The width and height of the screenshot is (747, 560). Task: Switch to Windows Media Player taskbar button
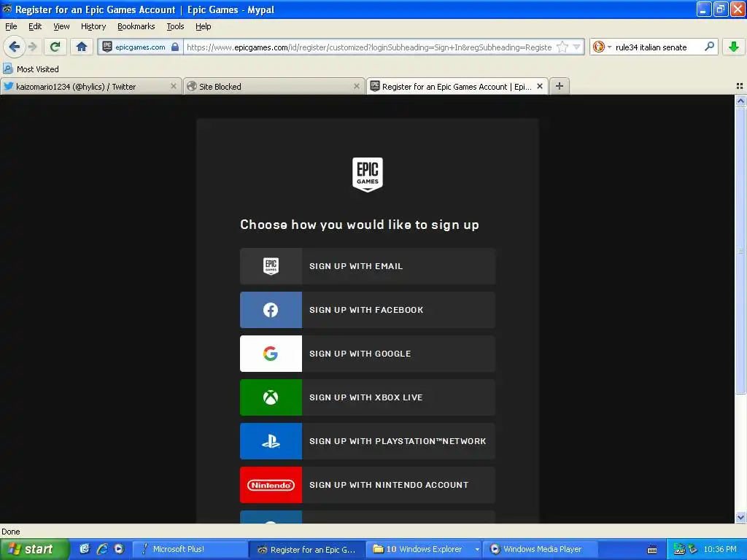(x=541, y=549)
